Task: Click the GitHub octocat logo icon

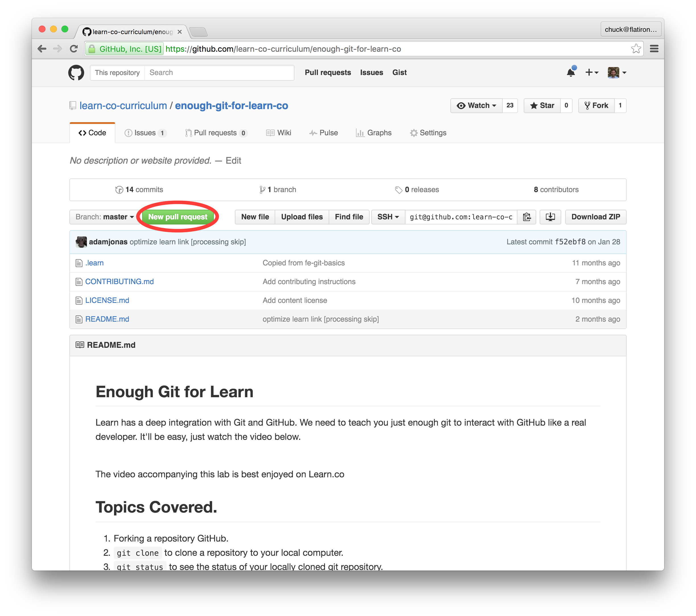Action: click(x=76, y=72)
